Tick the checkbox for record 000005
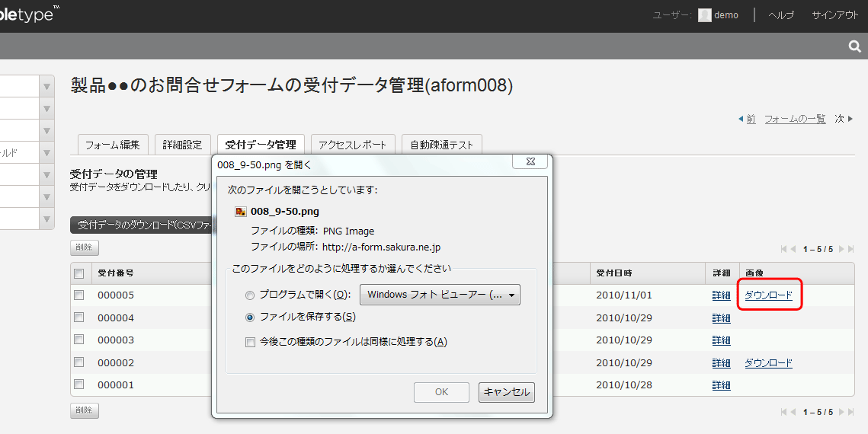 pos(79,295)
